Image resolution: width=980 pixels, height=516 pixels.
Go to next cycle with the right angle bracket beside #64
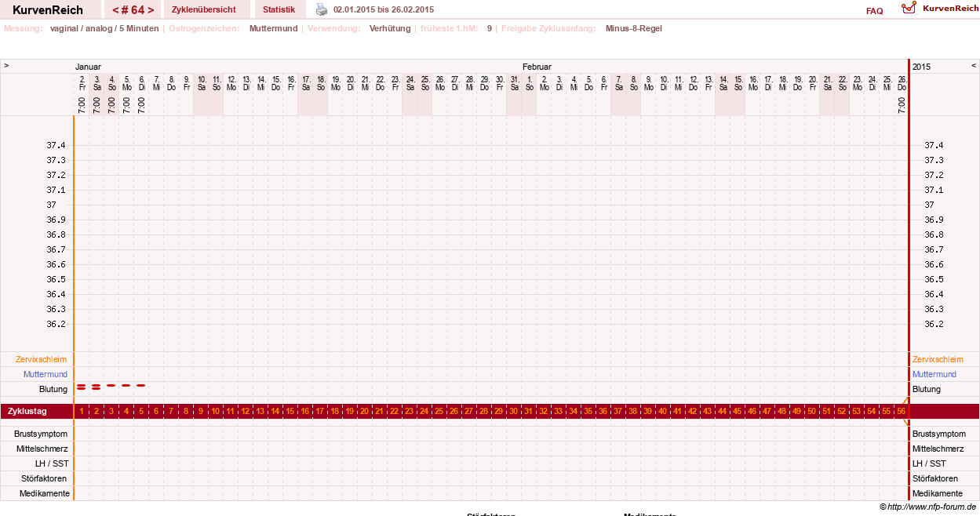pyautogui.click(x=151, y=10)
